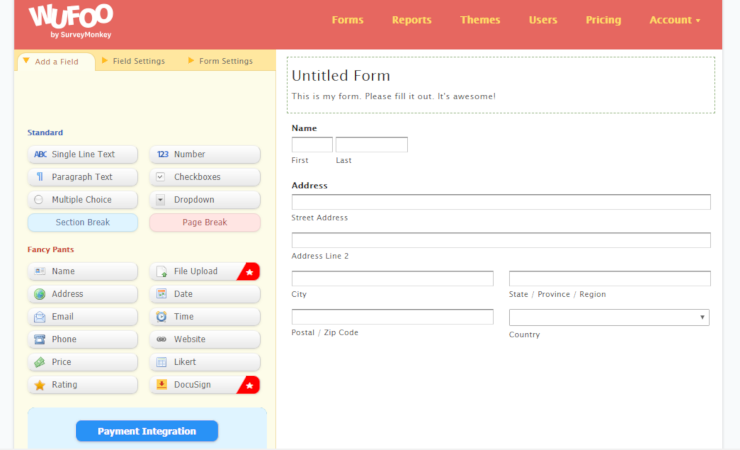Screen dimensions: 740x450
Task: Click the Fancy Pants section heading
Action: [x=50, y=250]
